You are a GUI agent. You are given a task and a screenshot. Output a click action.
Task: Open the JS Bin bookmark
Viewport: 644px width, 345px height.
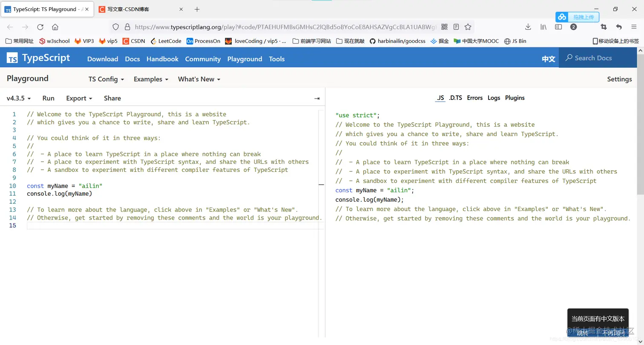(515, 41)
